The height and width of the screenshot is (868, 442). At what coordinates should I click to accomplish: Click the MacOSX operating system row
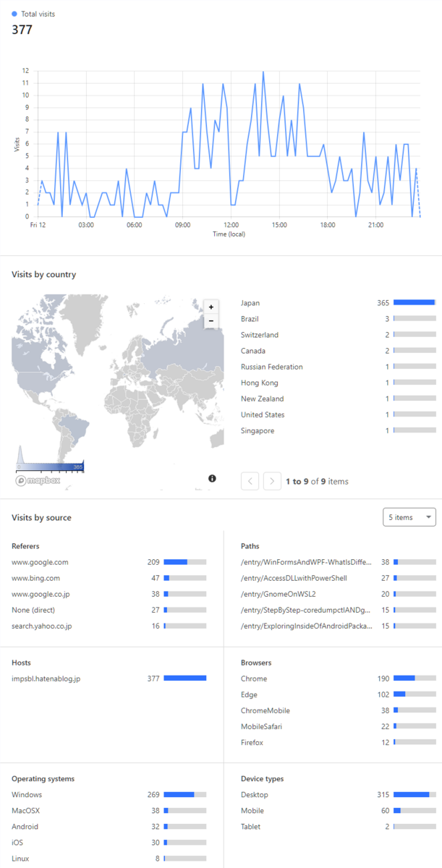pyautogui.click(x=109, y=811)
